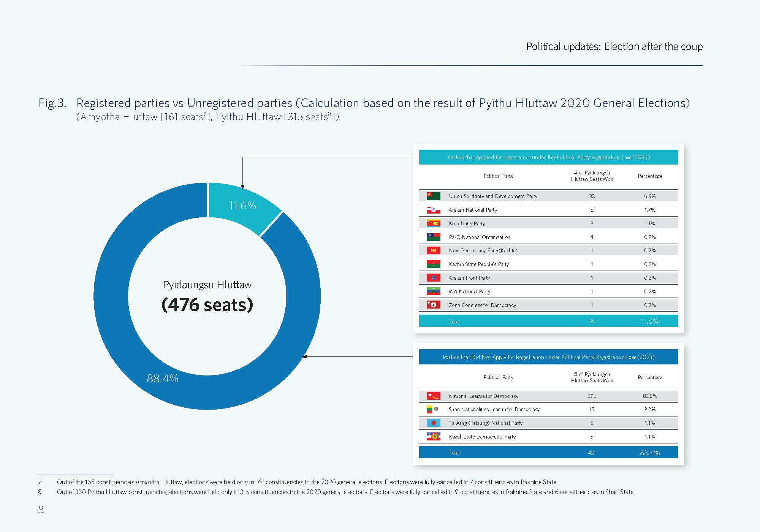This screenshot has width=760, height=532.
Task: Click the page number 8
Action: click(x=41, y=510)
